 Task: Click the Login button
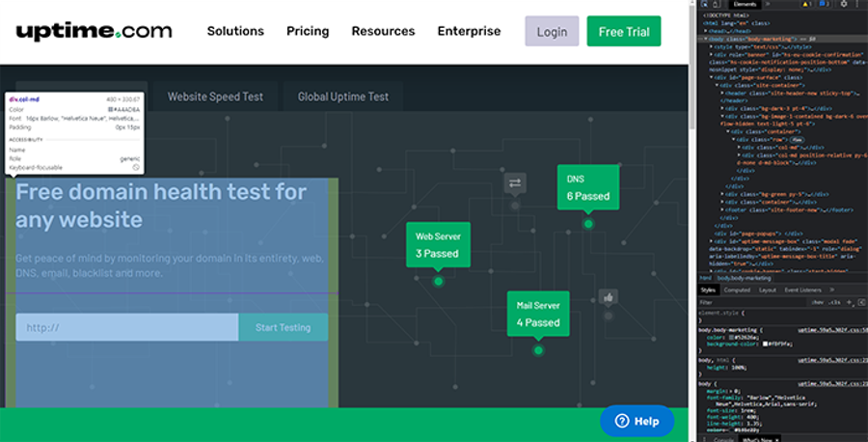(552, 32)
